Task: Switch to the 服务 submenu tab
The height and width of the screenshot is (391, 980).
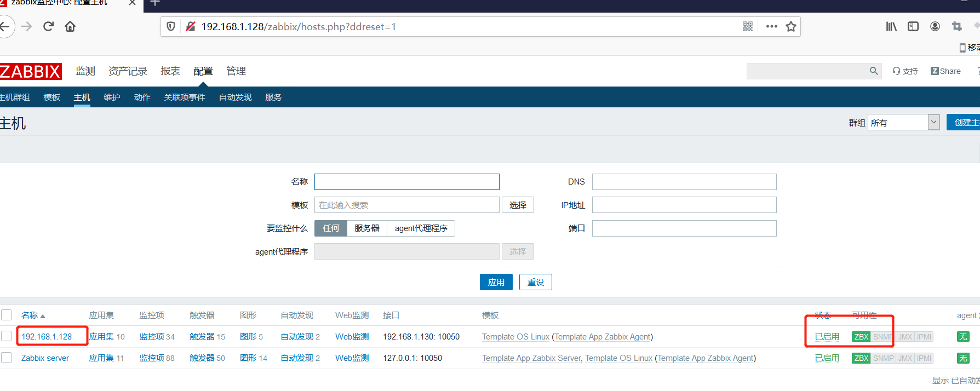Action: pyautogui.click(x=273, y=97)
